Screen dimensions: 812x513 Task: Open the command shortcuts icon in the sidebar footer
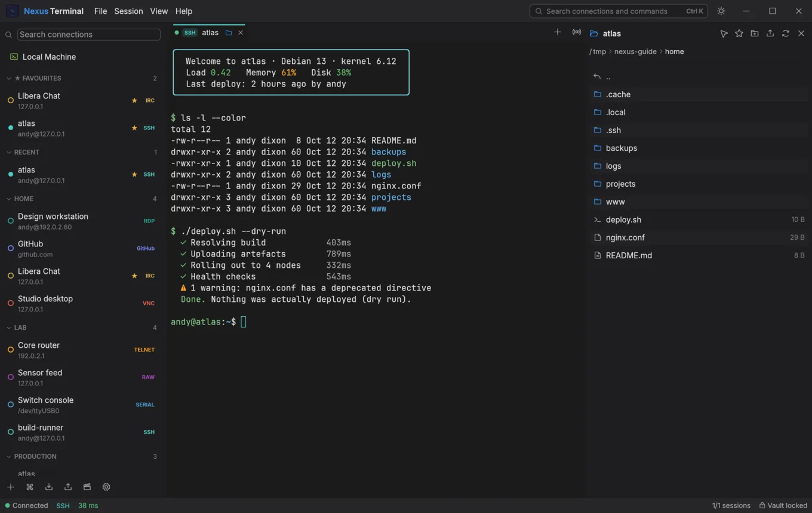point(30,487)
